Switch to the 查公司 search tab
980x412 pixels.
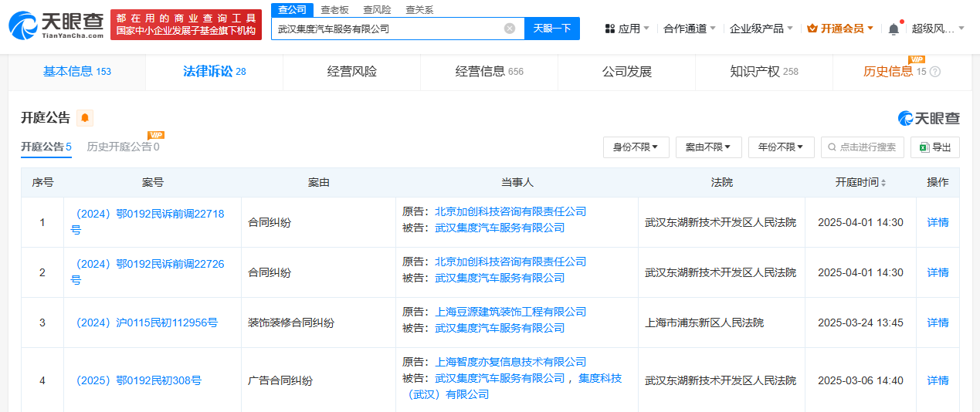[x=292, y=9]
